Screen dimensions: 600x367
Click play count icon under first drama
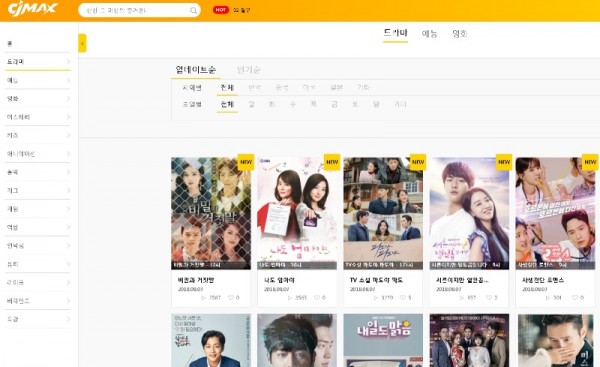tap(204, 297)
